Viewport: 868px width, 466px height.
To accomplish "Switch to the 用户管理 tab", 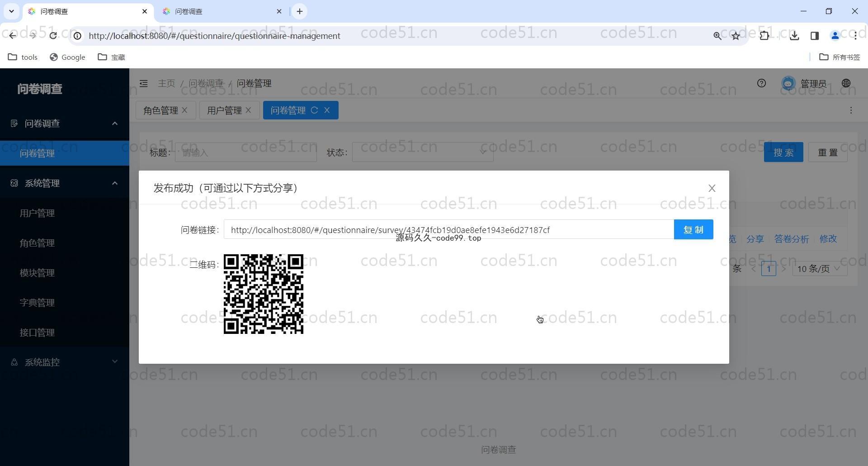I will (224, 110).
